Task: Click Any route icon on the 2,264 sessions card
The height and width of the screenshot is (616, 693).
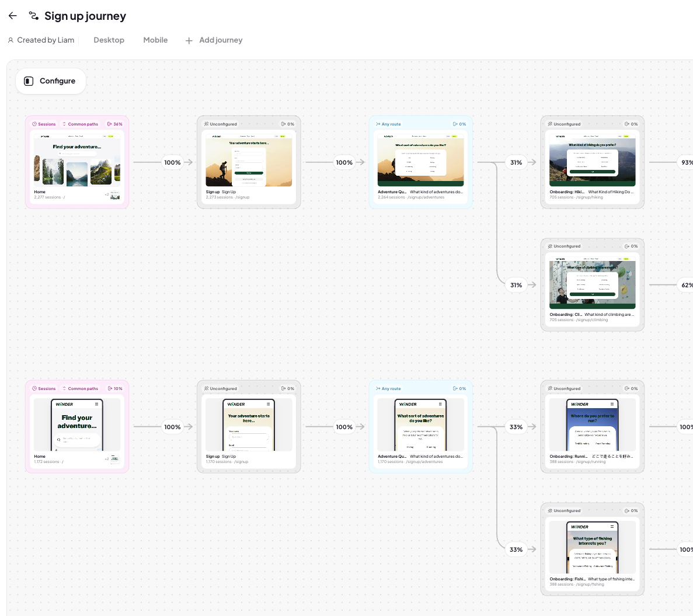Action: point(378,124)
